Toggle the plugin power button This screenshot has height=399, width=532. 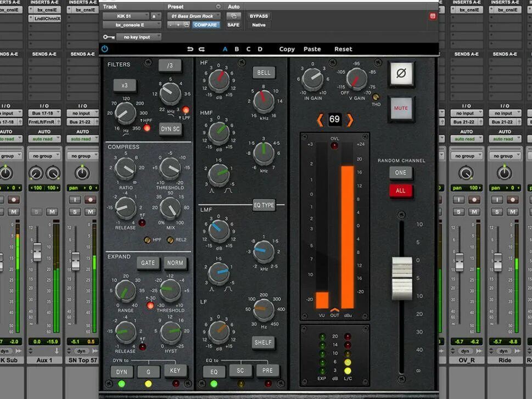click(x=105, y=49)
